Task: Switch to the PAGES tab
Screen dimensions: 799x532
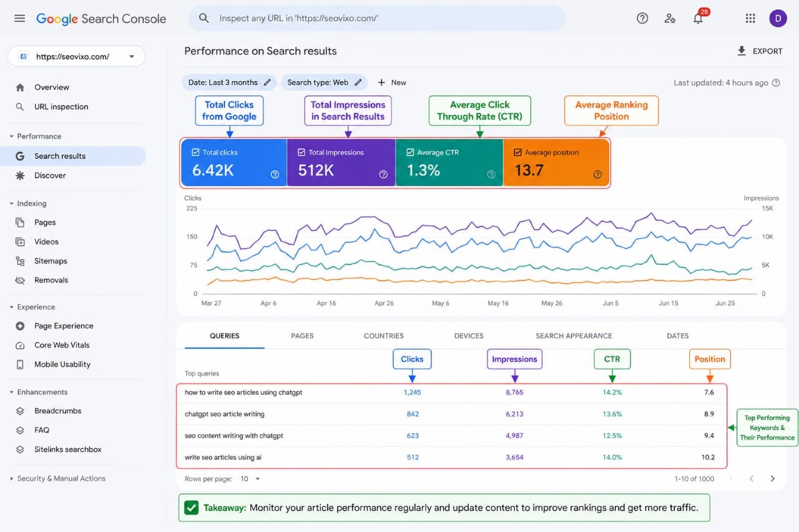Action: (302, 336)
